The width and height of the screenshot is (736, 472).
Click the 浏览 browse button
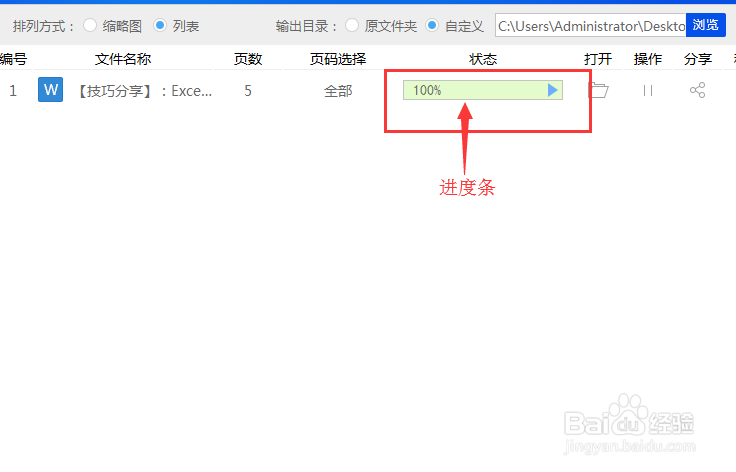point(705,25)
